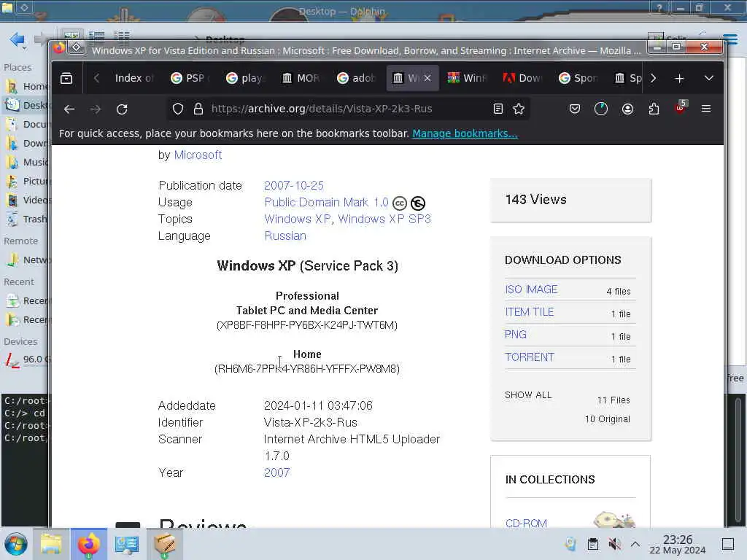
Task: Switch to the 'Spor' Google tab
Action: tap(578, 78)
